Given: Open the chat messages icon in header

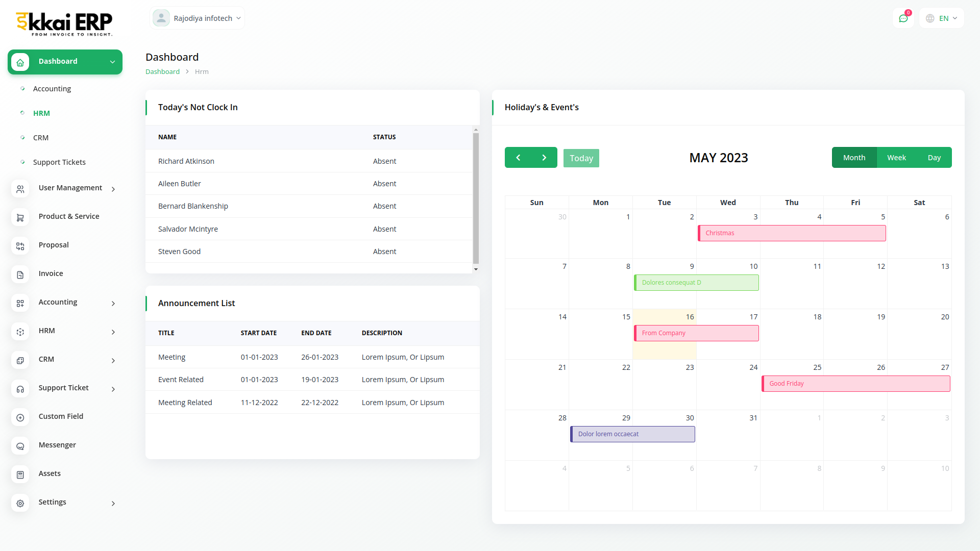Looking at the screenshot, I should tap(903, 18).
